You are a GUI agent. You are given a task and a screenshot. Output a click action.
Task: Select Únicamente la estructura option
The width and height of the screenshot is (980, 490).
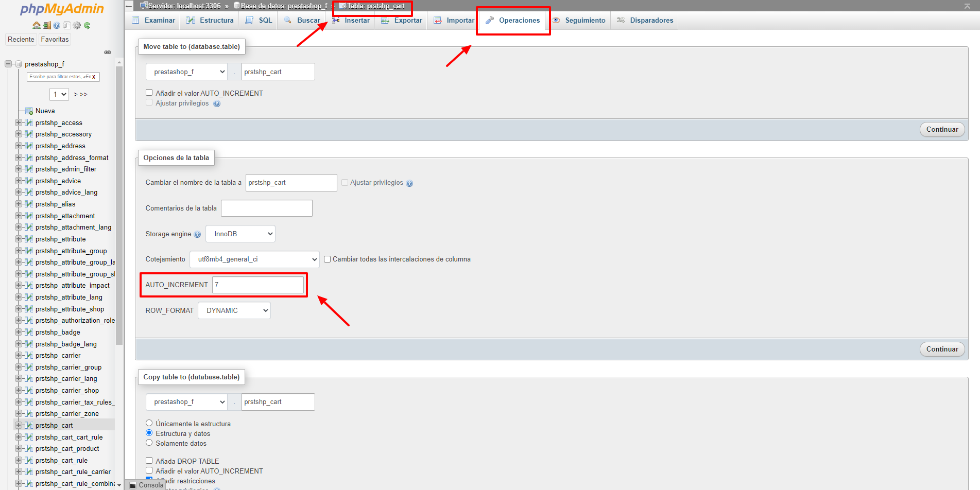(x=149, y=423)
